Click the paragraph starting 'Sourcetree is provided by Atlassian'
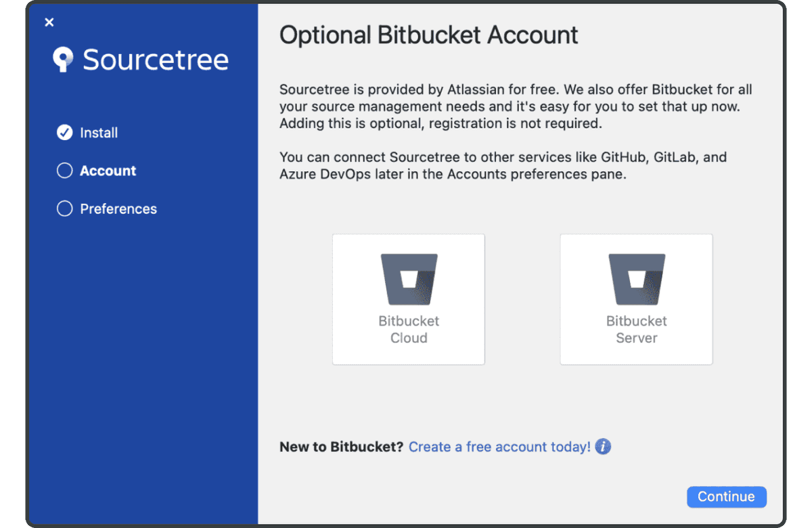The width and height of the screenshot is (812, 528). pos(516,107)
